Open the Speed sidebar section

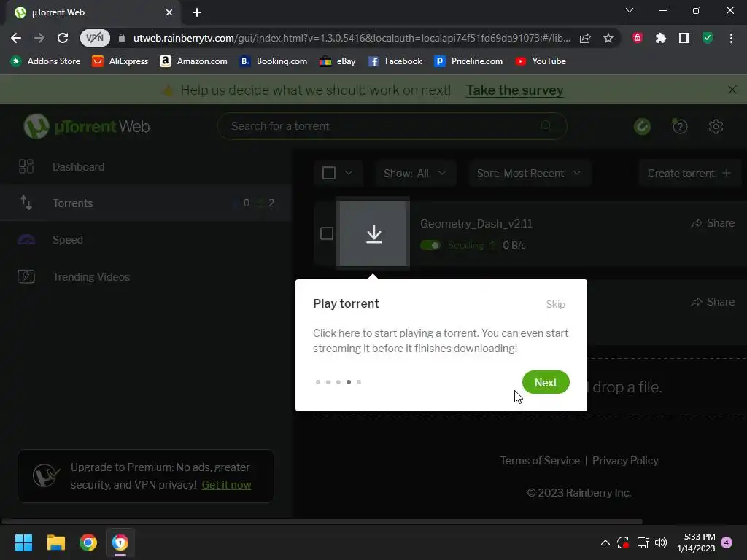pos(146,239)
